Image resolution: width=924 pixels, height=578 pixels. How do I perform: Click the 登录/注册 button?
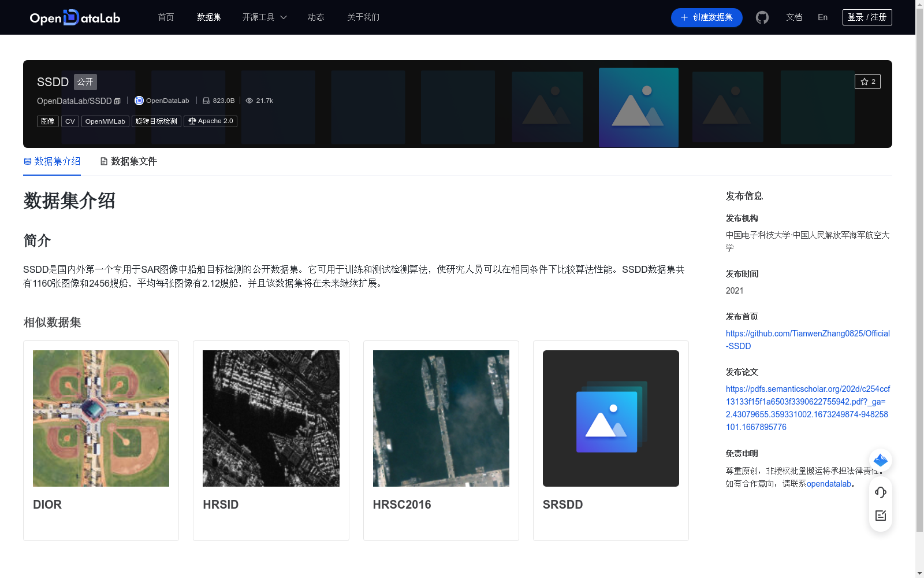(x=867, y=17)
